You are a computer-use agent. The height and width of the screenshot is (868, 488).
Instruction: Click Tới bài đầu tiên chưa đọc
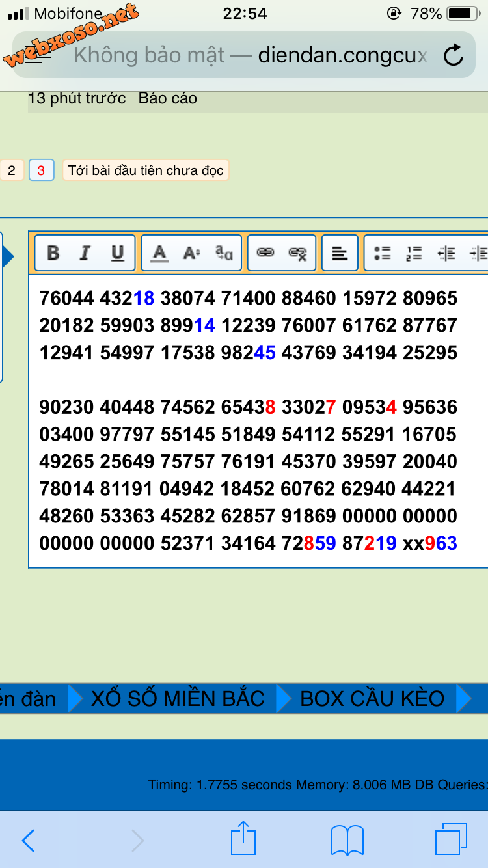point(146,170)
